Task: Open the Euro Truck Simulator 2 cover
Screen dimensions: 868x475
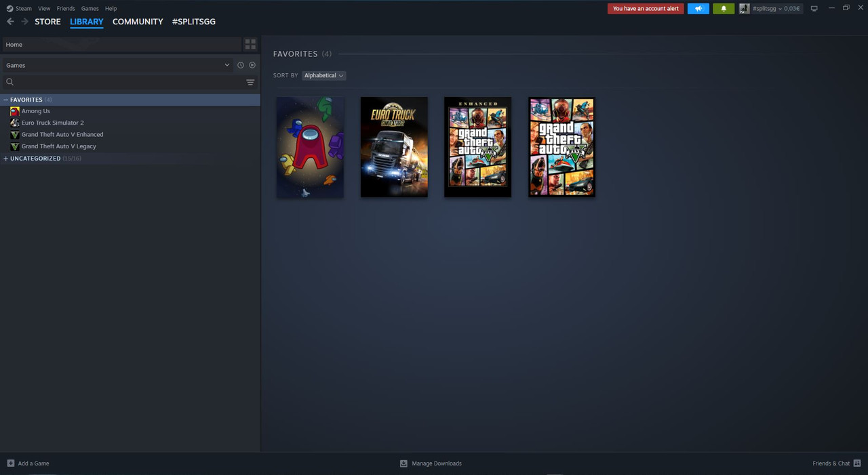Action: click(394, 147)
